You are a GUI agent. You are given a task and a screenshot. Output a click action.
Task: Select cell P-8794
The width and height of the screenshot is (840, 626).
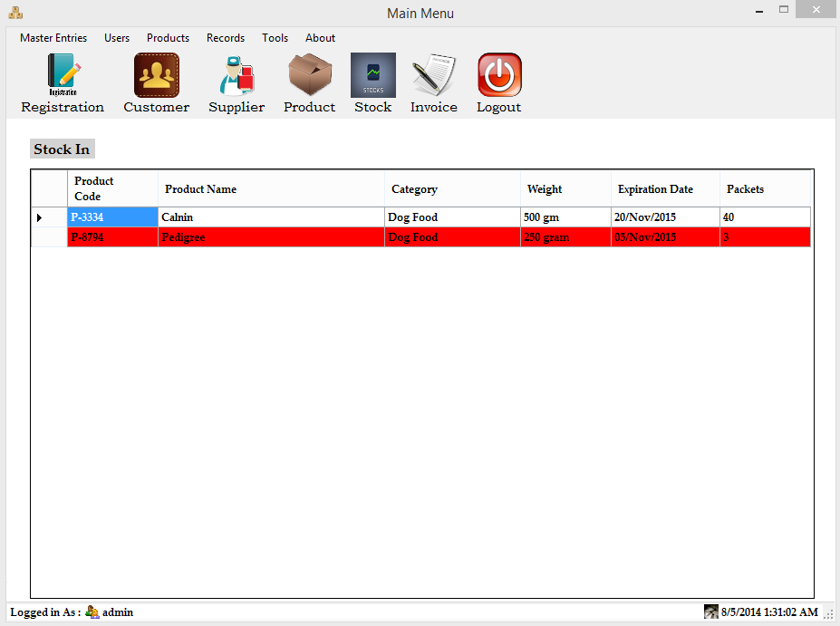112,236
